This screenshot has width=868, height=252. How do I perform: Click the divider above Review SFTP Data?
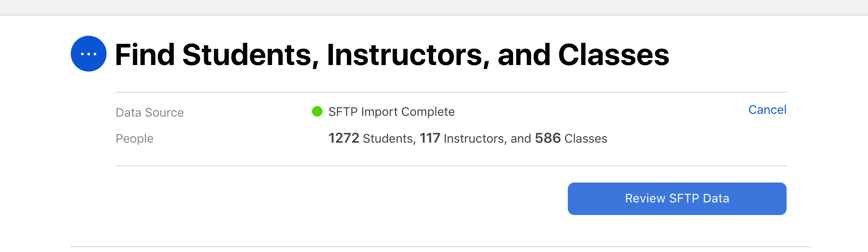point(451,166)
